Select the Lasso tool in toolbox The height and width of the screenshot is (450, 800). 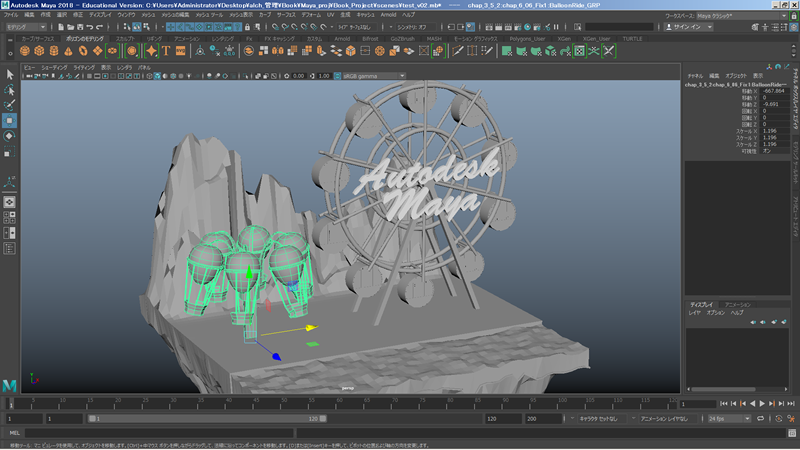tap(9, 90)
